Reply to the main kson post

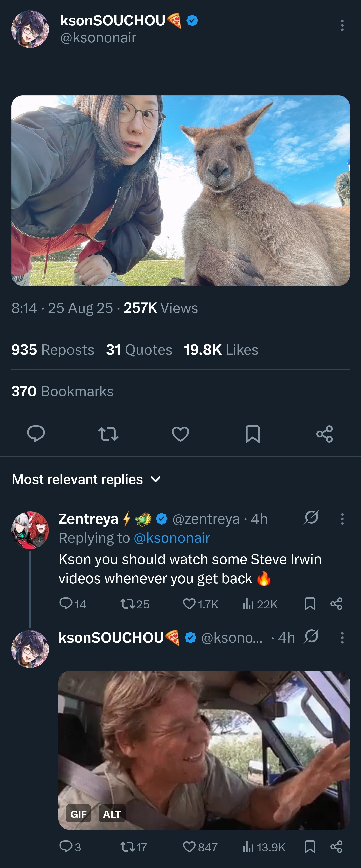coord(36,433)
